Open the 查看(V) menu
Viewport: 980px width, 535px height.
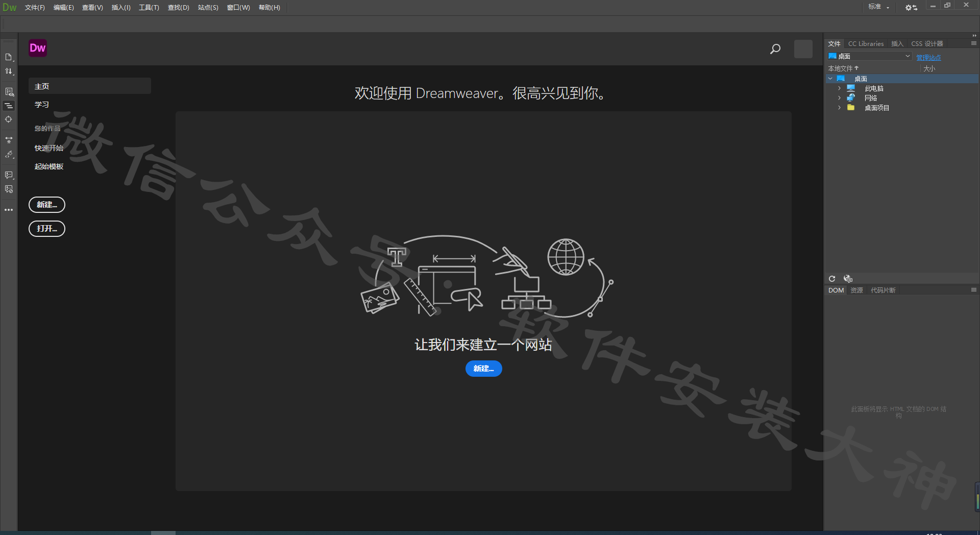tap(92, 8)
